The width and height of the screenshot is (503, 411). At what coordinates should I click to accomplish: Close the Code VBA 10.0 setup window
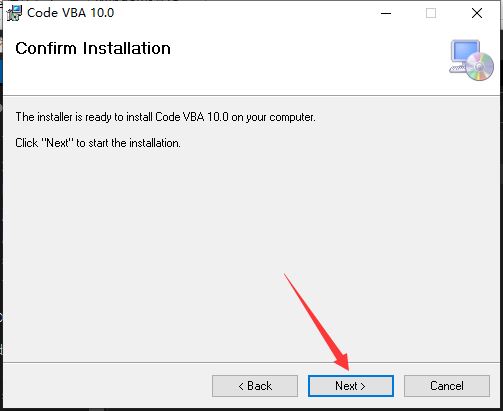tap(477, 13)
